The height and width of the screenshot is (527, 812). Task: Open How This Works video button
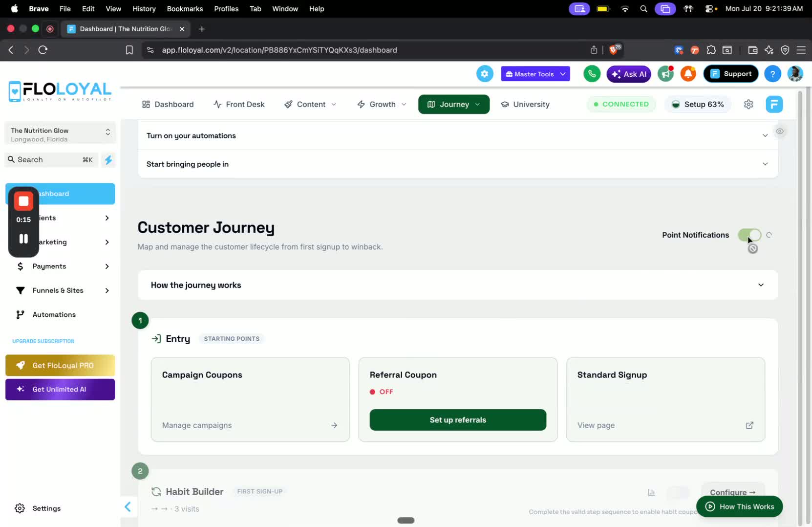740,506
